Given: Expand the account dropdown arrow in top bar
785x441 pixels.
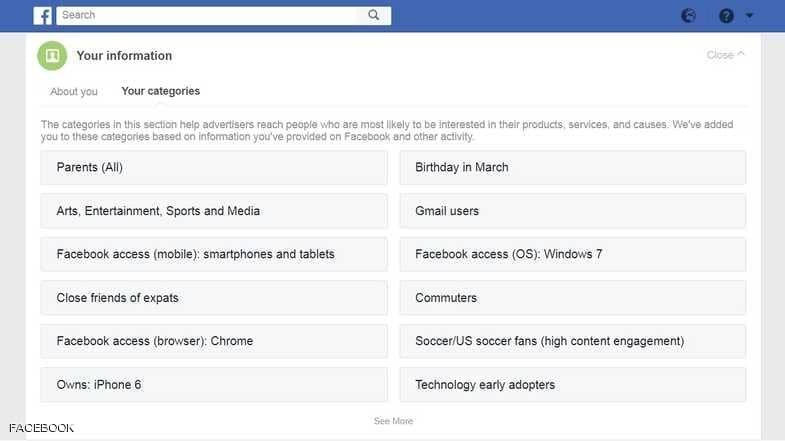Looking at the screenshot, I should pos(750,15).
